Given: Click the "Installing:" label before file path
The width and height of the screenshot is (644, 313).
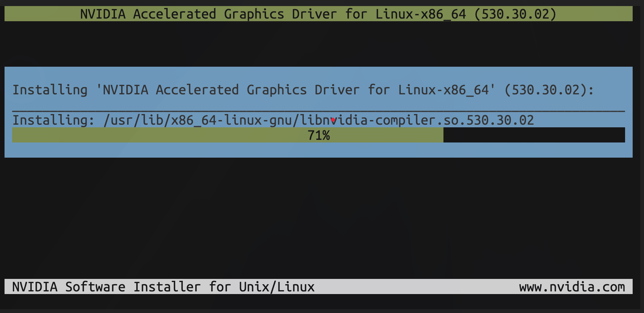Looking at the screenshot, I should tap(53, 120).
